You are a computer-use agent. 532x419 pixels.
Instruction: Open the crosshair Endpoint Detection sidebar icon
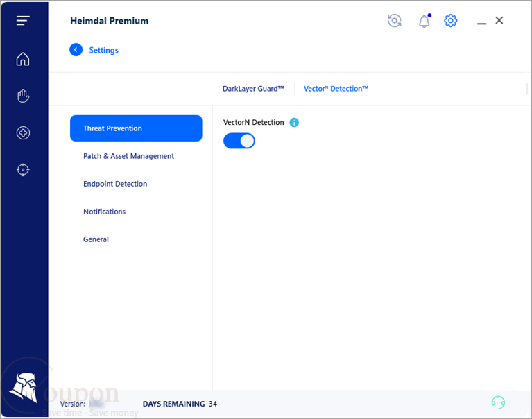point(23,170)
